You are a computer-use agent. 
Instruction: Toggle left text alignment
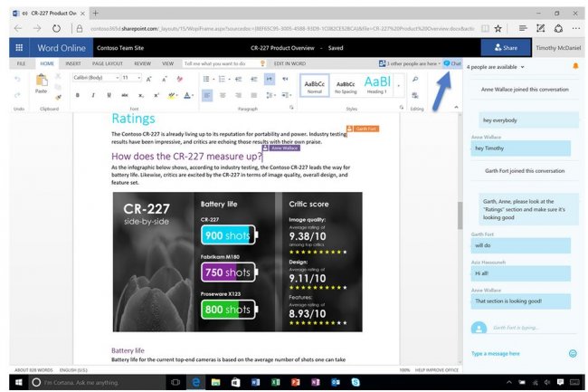coord(207,95)
